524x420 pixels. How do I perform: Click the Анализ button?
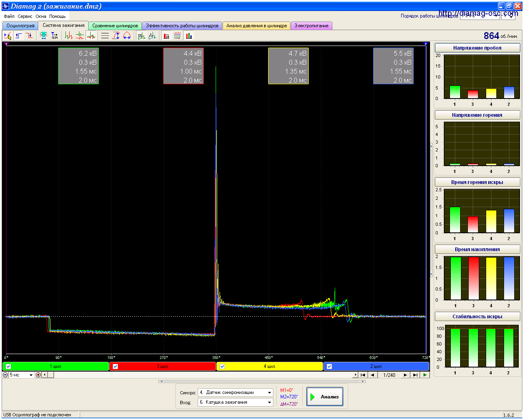tap(325, 397)
